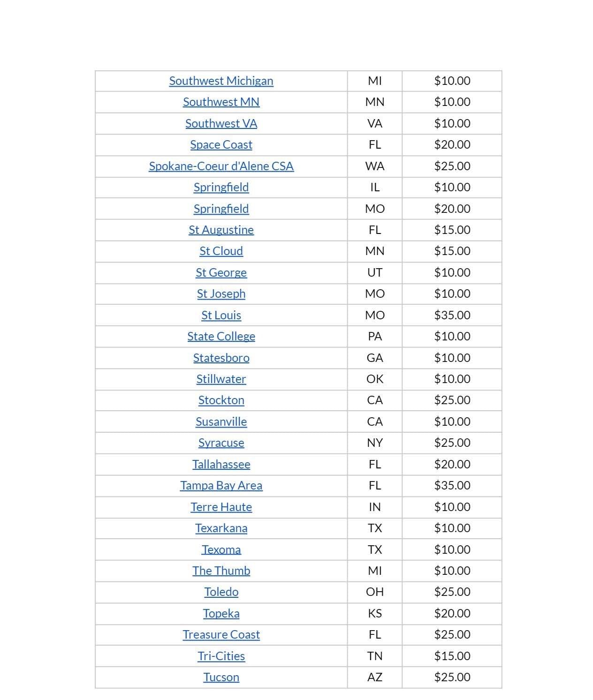Open the Southwest Michigan link

[221, 81]
